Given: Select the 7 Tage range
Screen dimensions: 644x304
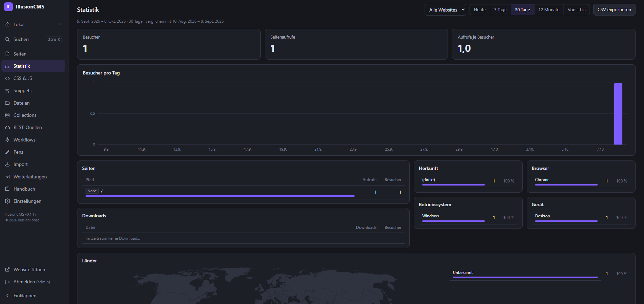Looking at the screenshot, I should pyautogui.click(x=500, y=10).
